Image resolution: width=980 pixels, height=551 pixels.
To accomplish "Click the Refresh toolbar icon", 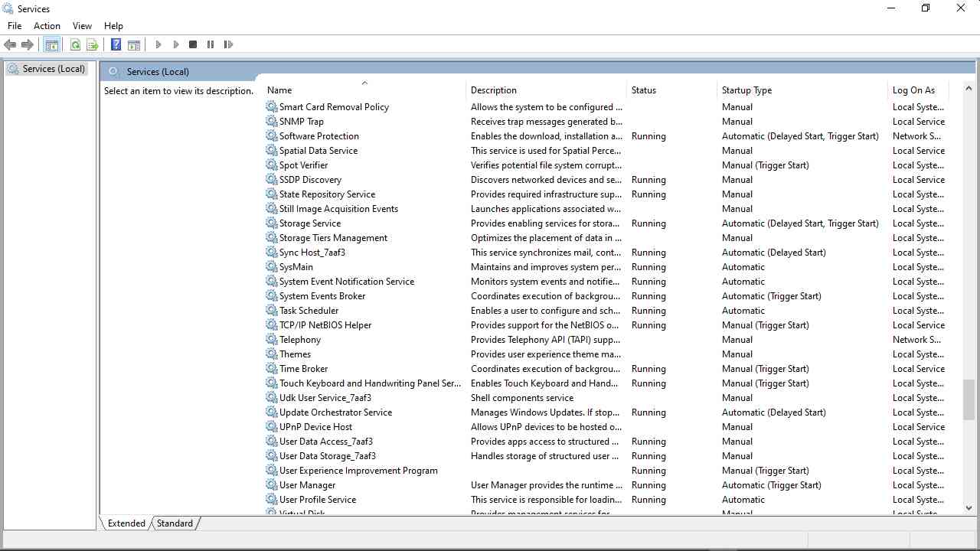I will (x=75, y=45).
